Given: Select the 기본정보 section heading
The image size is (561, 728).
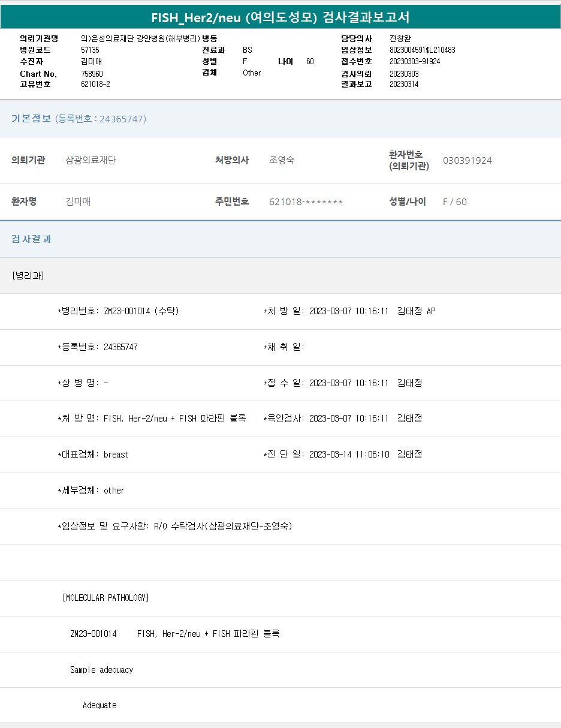Looking at the screenshot, I should tap(31, 119).
